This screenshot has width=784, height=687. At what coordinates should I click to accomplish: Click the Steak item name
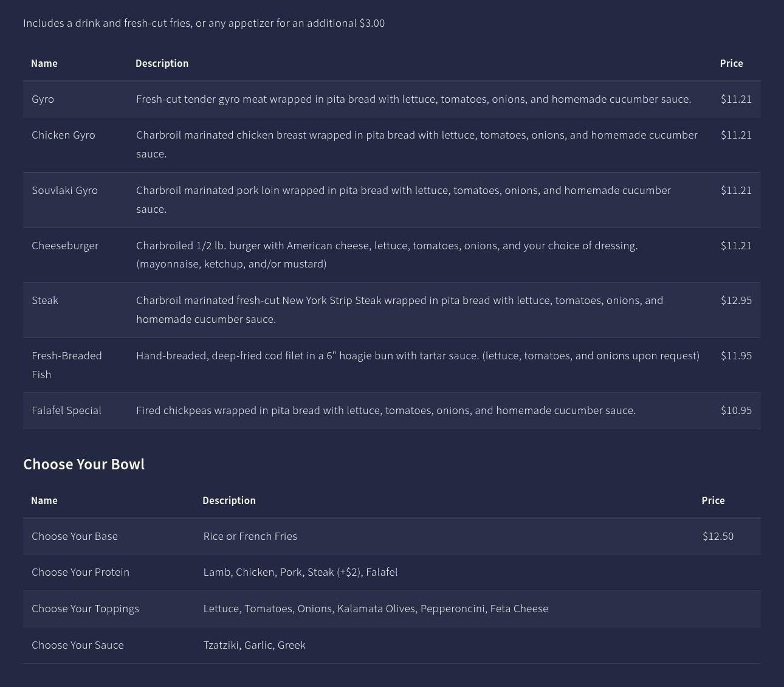(45, 300)
